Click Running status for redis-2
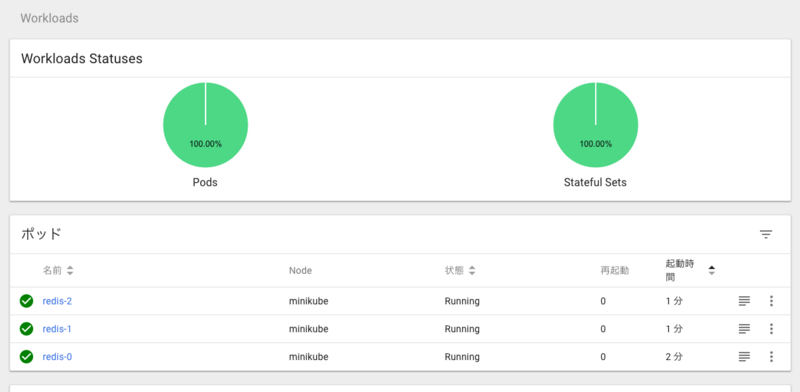The height and width of the screenshot is (392, 800). tap(462, 301)
